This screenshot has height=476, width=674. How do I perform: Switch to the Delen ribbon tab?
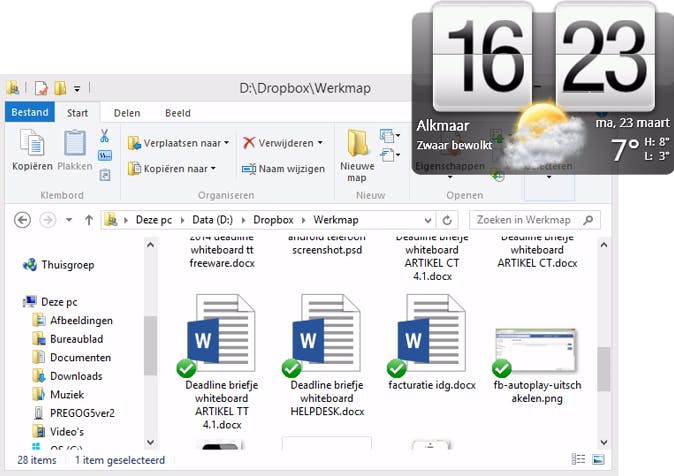127,113
